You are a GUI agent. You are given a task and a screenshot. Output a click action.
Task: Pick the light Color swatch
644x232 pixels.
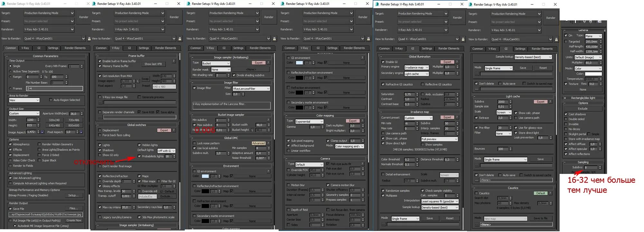click(593, 74)
